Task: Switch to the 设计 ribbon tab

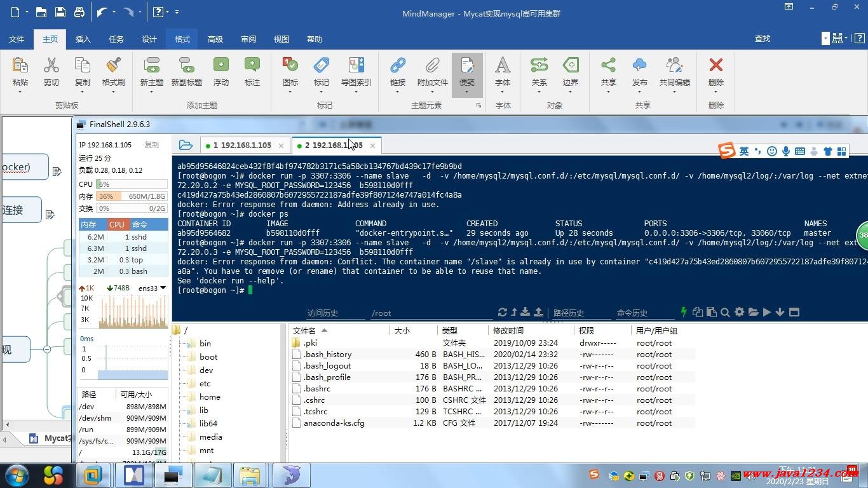Action: pyautogui.click(x=149, y=39)
